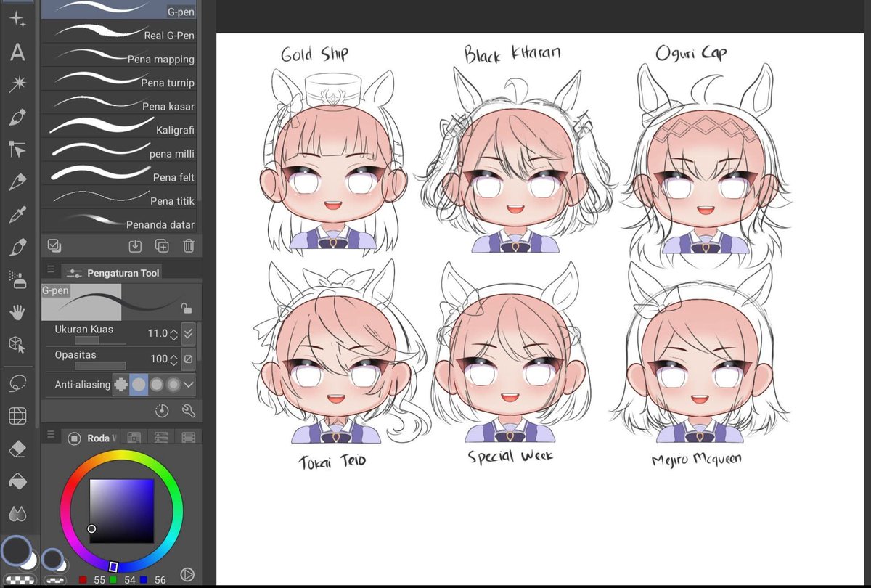The image size is (871, 588).
Task: Choose the highlighted weak anti-aliasing option
Action: [138, 385]
